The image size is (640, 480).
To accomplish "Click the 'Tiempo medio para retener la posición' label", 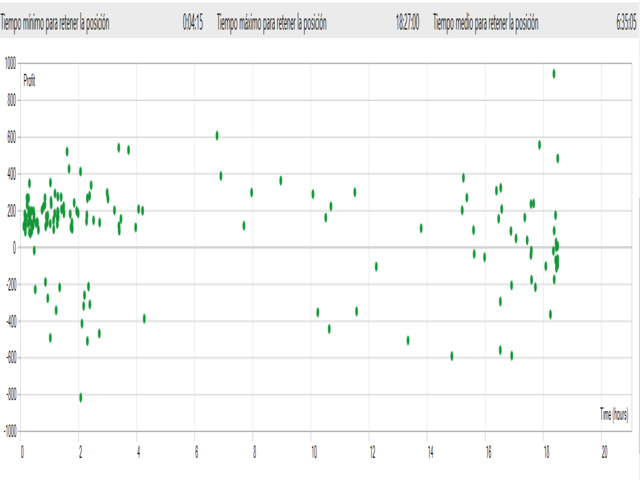I will click(x=485, y=21).
